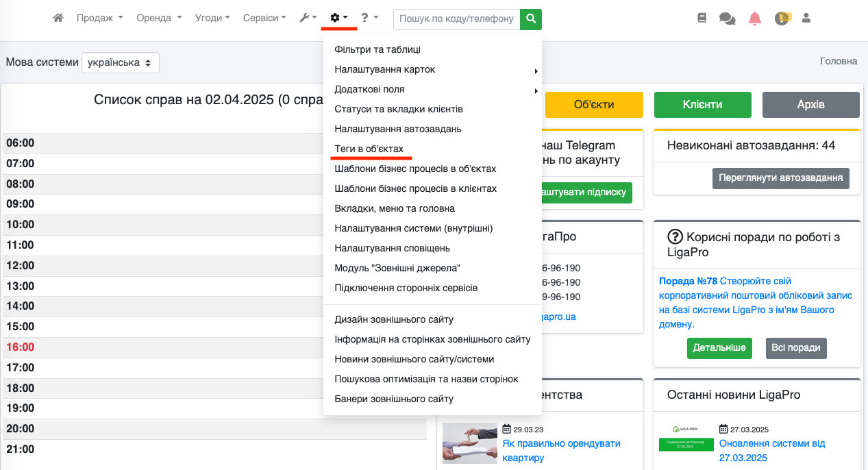The height and width of the screenshot is (470, 868).
Task: Click the search by code/phone field
Action: (456, 19)
